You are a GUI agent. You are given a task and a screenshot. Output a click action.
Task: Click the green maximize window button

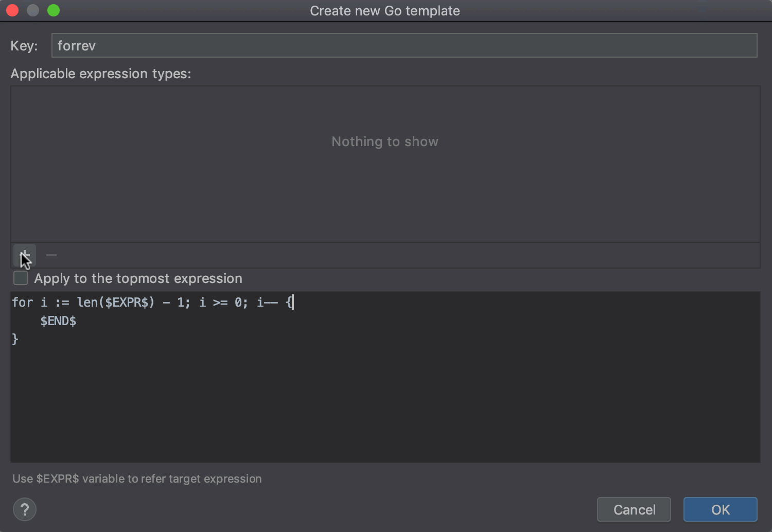[x=54, y=10]
